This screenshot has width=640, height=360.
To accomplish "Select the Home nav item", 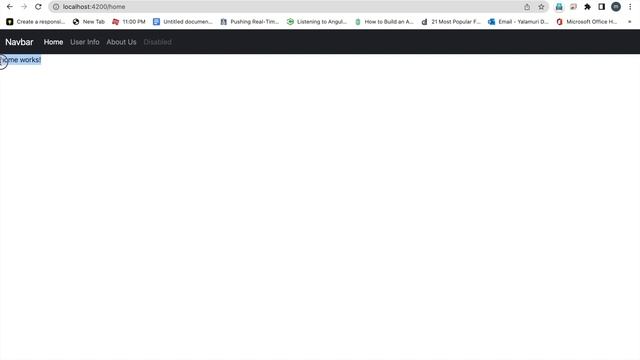I will pyautogui.click(x=53, y=42).
